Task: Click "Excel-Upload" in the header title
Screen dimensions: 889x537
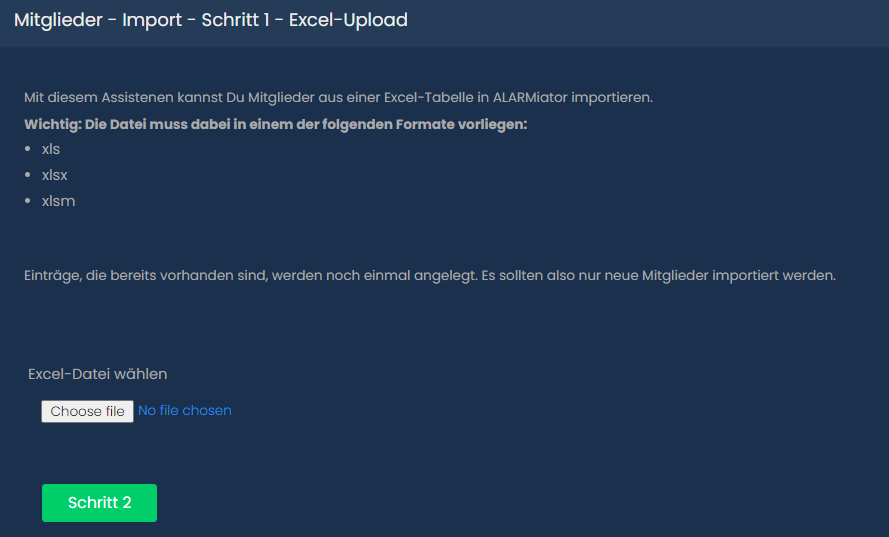Action: tap(348, 20)
